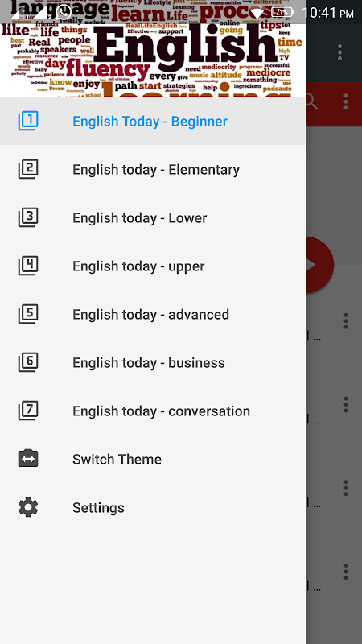Open English Today - Beginner
The height and width of the screenshot is (644, 362).
(152, 122)
